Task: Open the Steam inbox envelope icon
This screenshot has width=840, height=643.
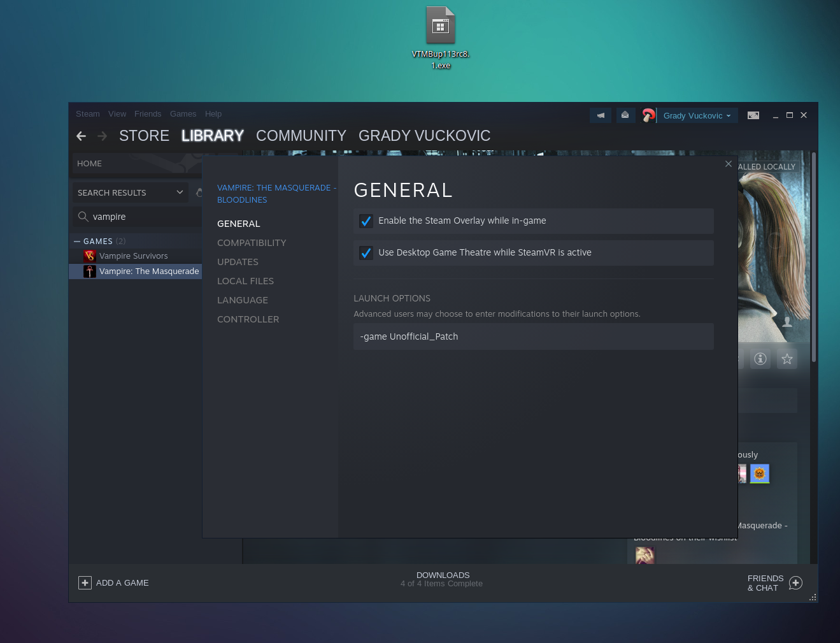Action: click(625, 115)
